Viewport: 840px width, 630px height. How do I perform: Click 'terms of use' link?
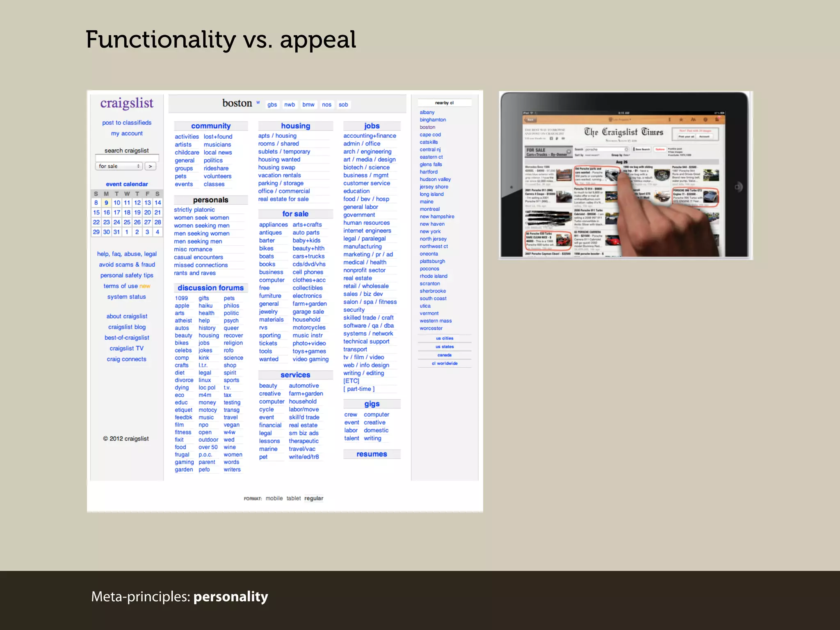[121, 286]
